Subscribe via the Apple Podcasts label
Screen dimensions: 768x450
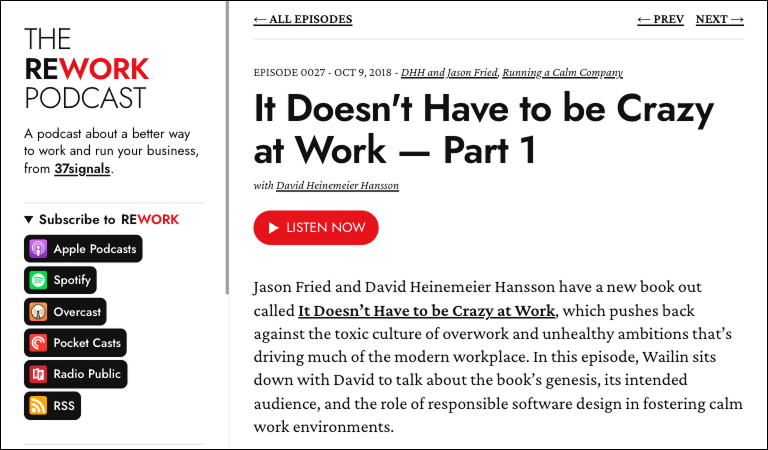coord(95,249)
